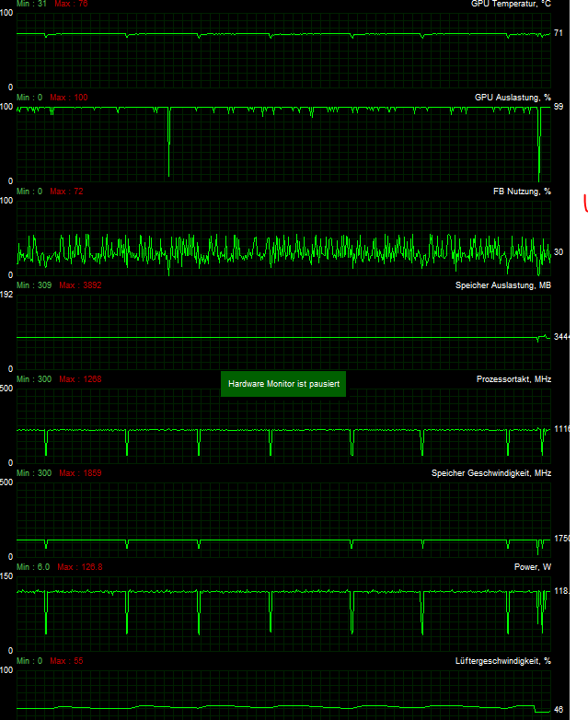Click 'Min : 300' above the Prozessortakt graph
Screen dimensions: 588x720
pyautogui.click(x=34, y=379)
